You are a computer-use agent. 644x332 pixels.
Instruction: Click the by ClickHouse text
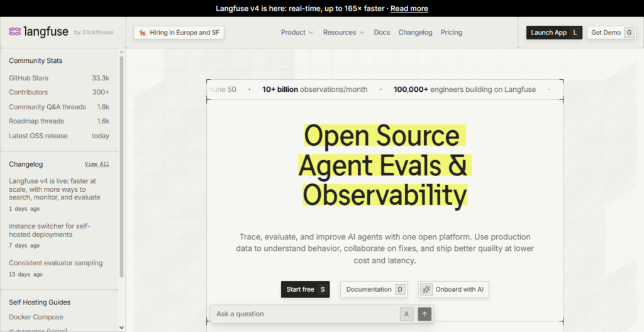(x=94, y=32)
